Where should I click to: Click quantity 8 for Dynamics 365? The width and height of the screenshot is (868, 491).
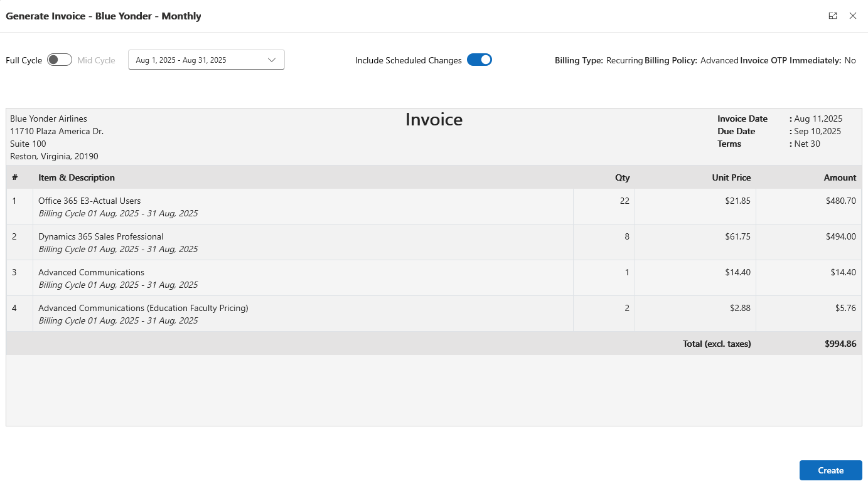tap(627, 236)
